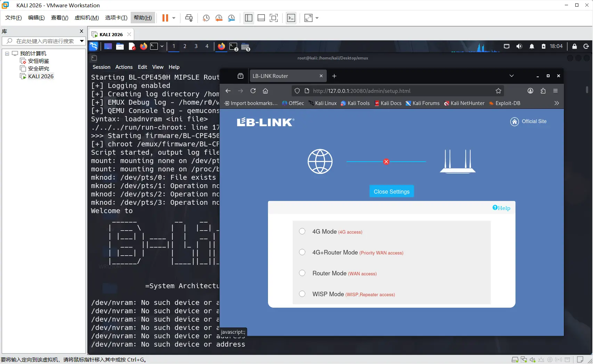Screen dimensions: 593x364
Task: Collapse the 我的计算机 tree node
Action: [7, 54]
